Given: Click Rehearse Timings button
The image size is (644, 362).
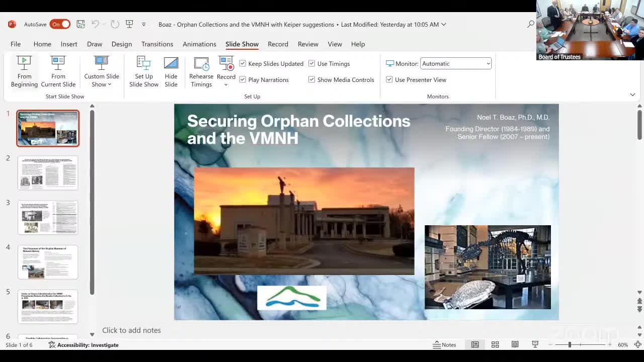Looking at the screenshot, I should (201, 71).
